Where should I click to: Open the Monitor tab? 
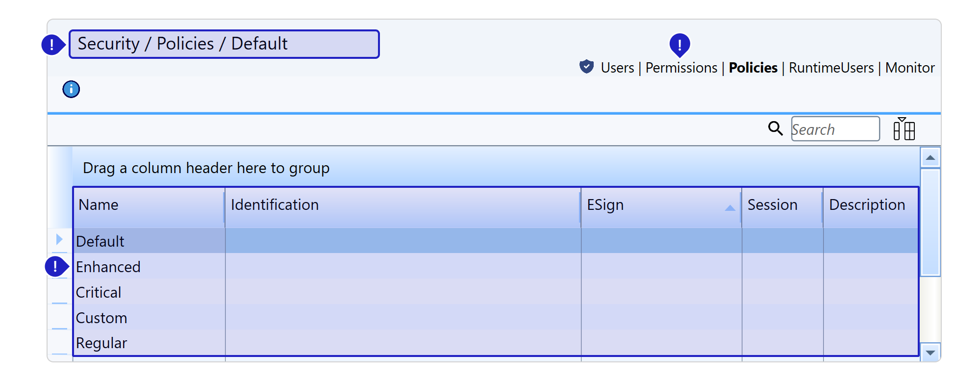pos(910,68)
